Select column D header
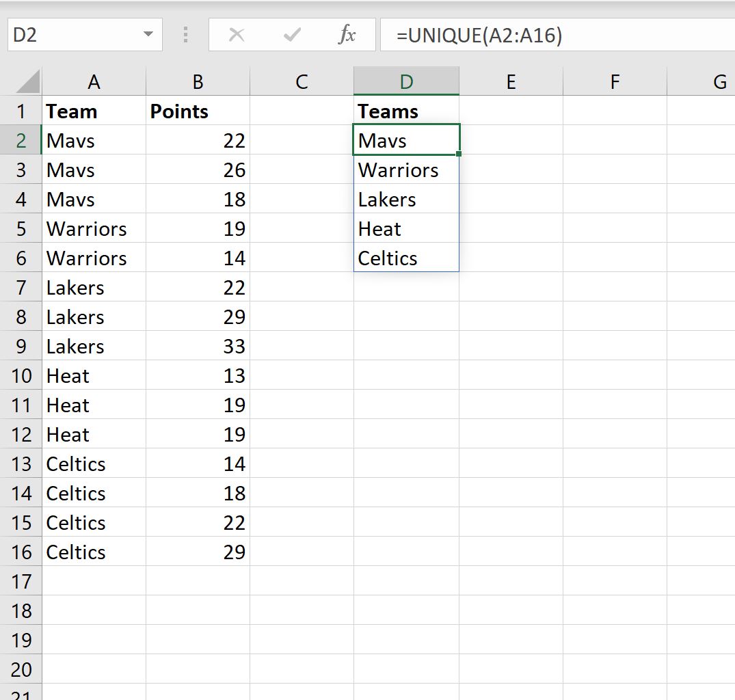 click(406, 81)
